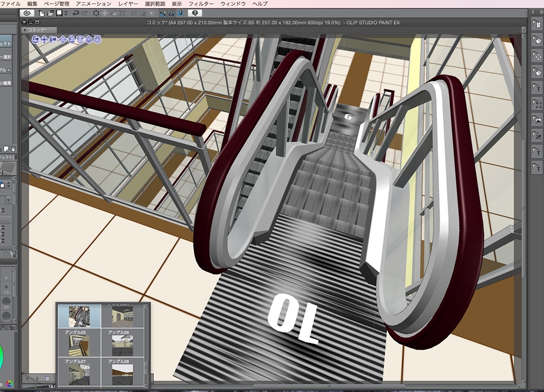Viewport: 544px width, 392px height.
Task: Select the object snap-to-ground icon in 3D controls
Action: pyautogui.click(x=98, y=40)
